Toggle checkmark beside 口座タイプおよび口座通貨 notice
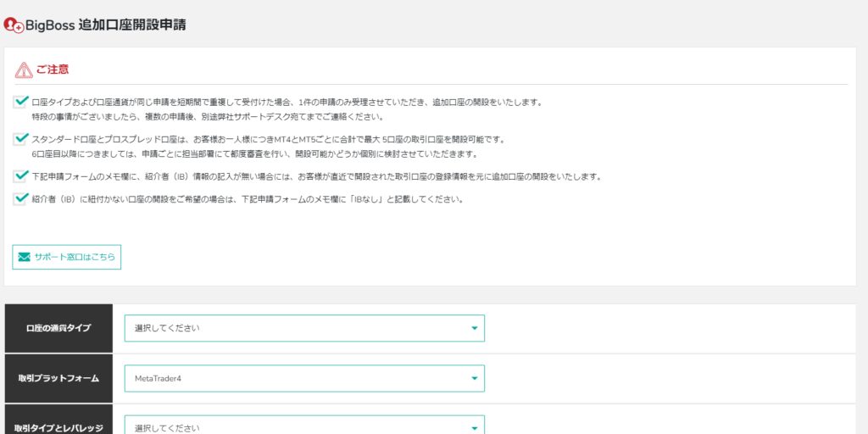Screen dimensions: 868x434 coord(21,102)
